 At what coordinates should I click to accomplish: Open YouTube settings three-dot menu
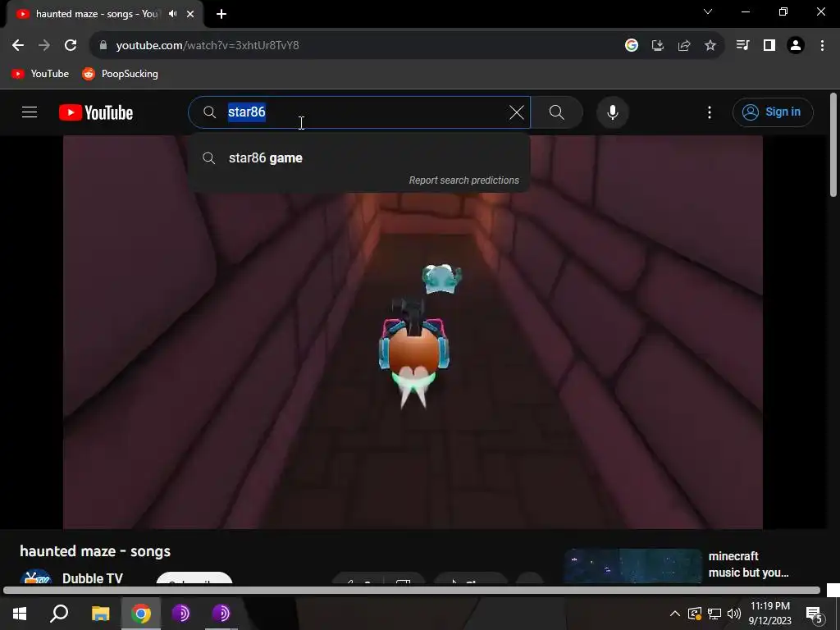tap(710, 112)
